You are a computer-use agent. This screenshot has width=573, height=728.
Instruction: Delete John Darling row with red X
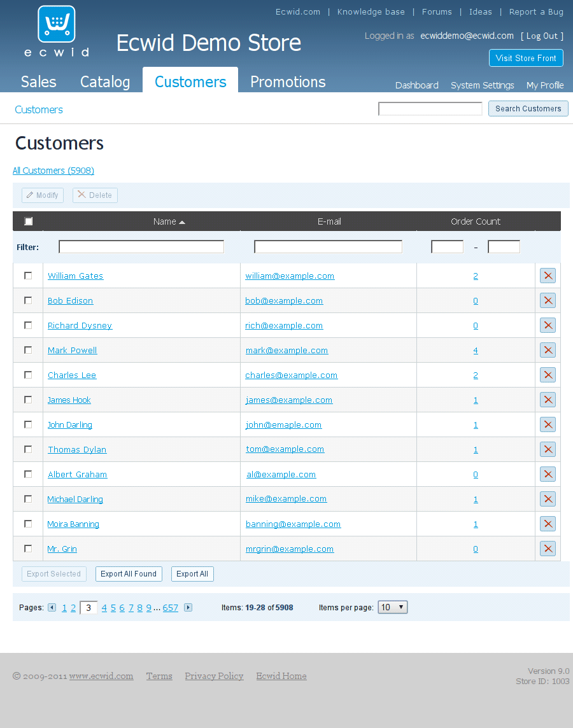point(548,425)
